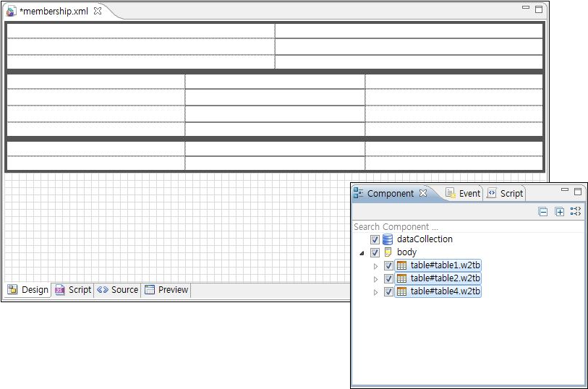Uncheck the dataCollection checkbox
Screen dimensions: 588x389
tap(375, 239)
